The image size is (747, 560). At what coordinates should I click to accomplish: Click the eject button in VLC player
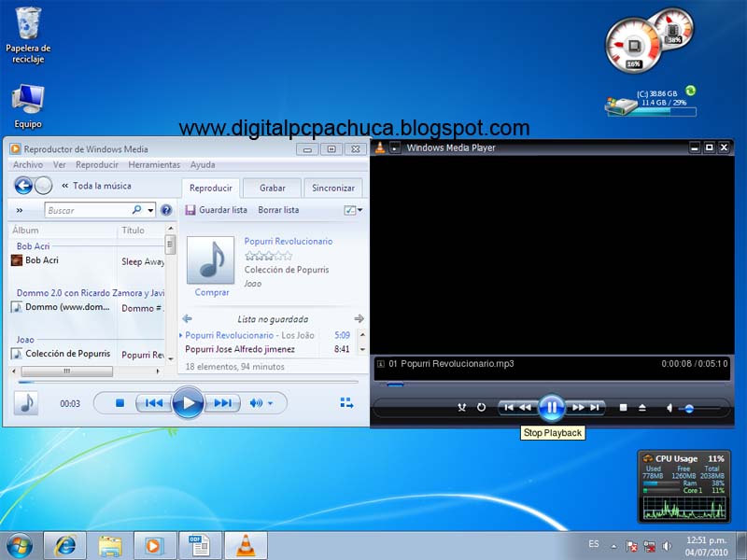(642, 408)
